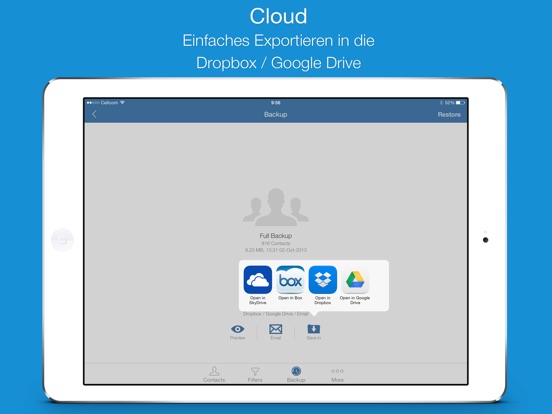This screenshot has width=552, height=414.
Task: Click the Preview eye icon
Action: click(237, 329)
